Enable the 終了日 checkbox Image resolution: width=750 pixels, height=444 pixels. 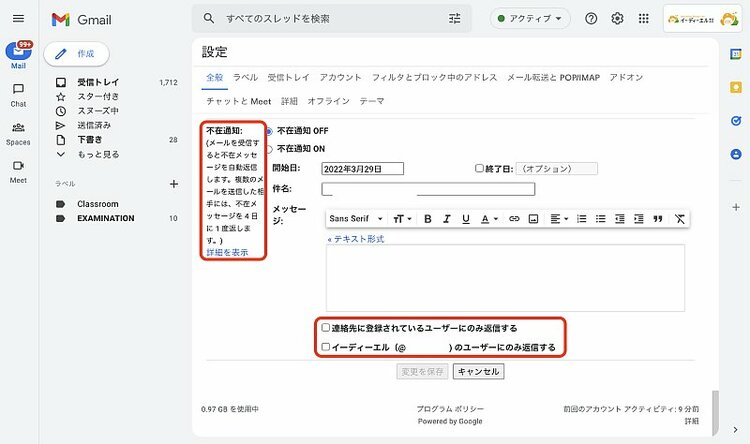point(479,168)
